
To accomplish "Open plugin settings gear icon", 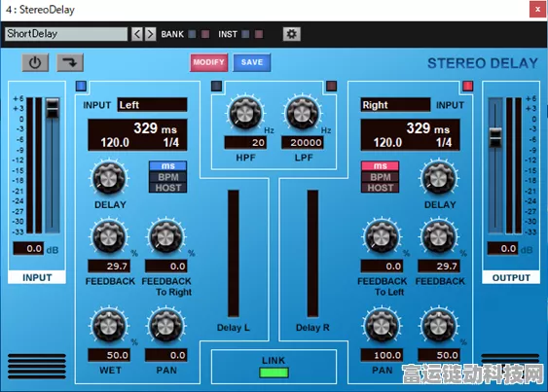I will [291, 34].
